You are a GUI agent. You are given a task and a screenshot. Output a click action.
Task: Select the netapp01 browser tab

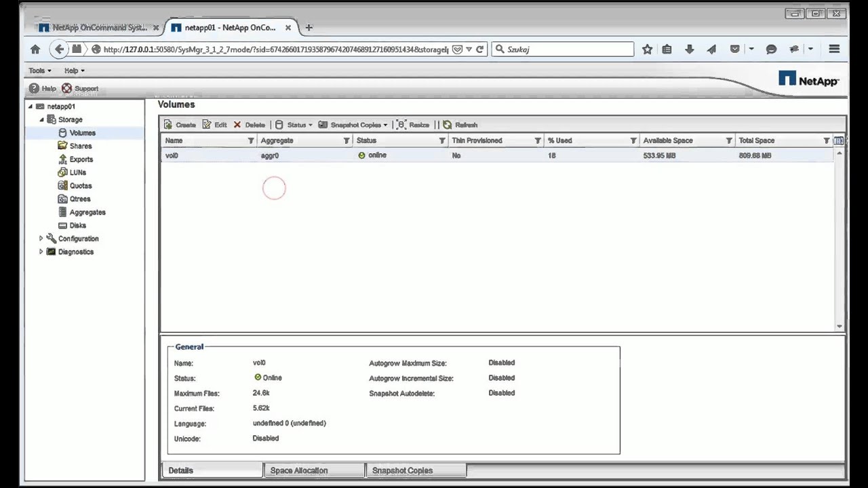click(231, 28)
